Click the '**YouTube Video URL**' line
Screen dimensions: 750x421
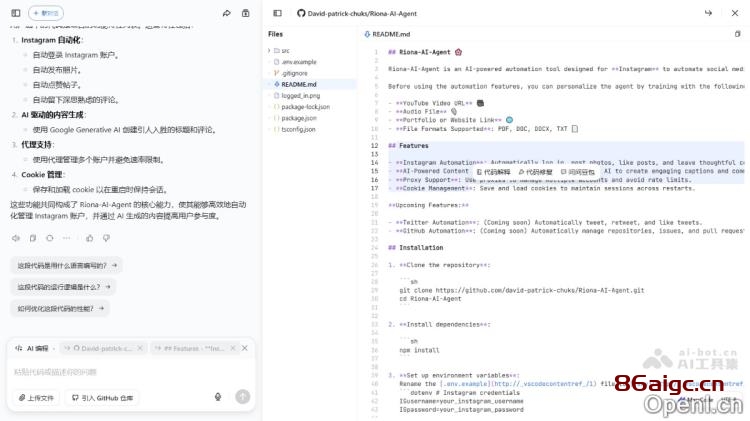click(x=434, y=103)
